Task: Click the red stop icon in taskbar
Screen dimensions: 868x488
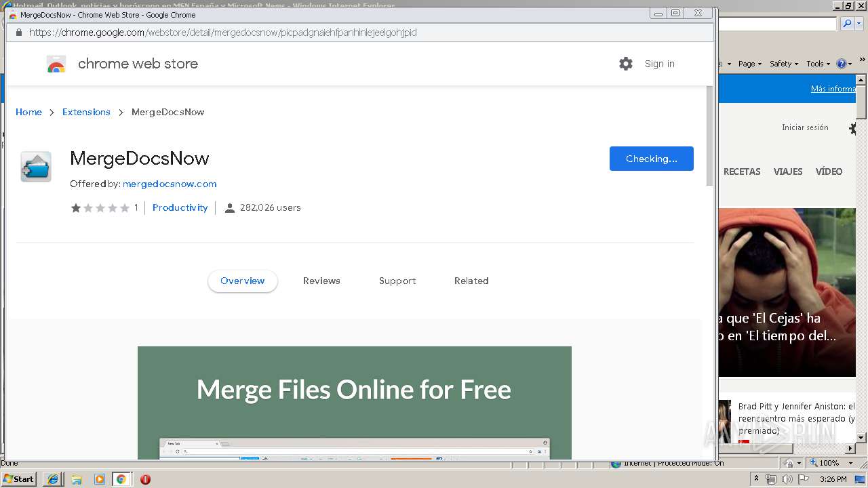Action: coord(145,479)
